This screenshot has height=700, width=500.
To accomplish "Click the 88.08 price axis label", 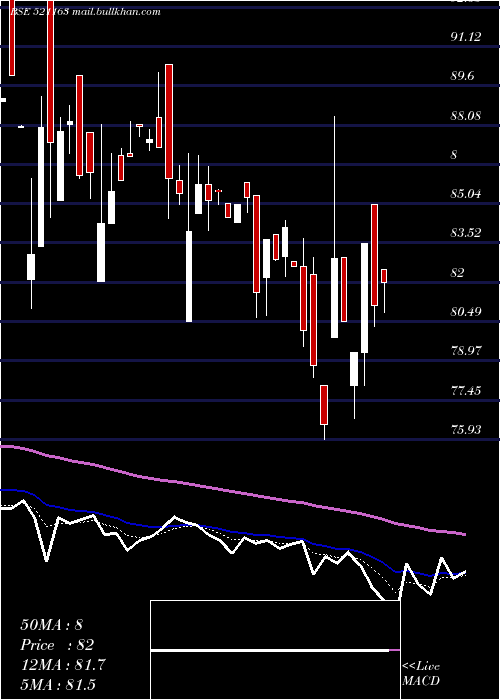I will 466,116.
